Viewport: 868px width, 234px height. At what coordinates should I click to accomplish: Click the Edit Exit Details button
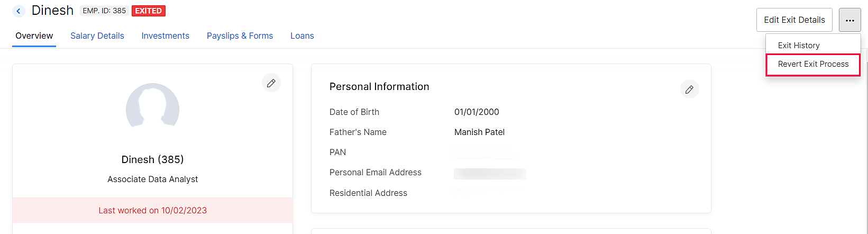[x=794, y=20]
